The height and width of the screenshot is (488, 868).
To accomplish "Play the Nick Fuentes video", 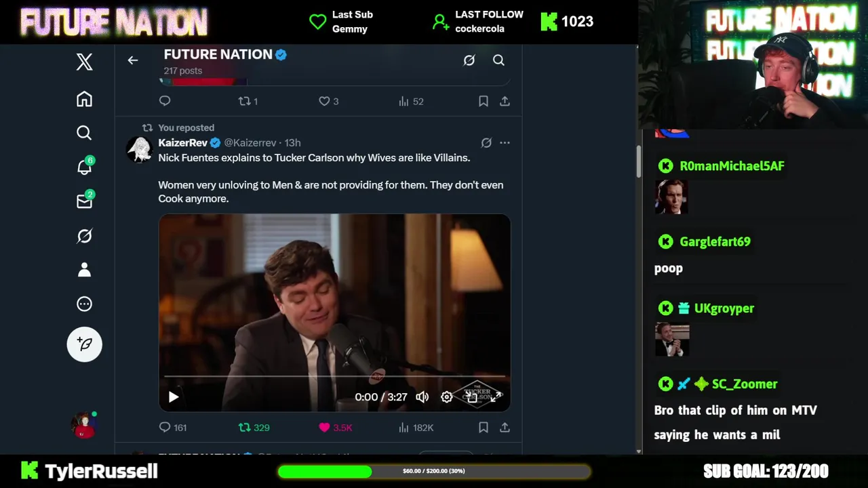I will click(x=174, y=397).
